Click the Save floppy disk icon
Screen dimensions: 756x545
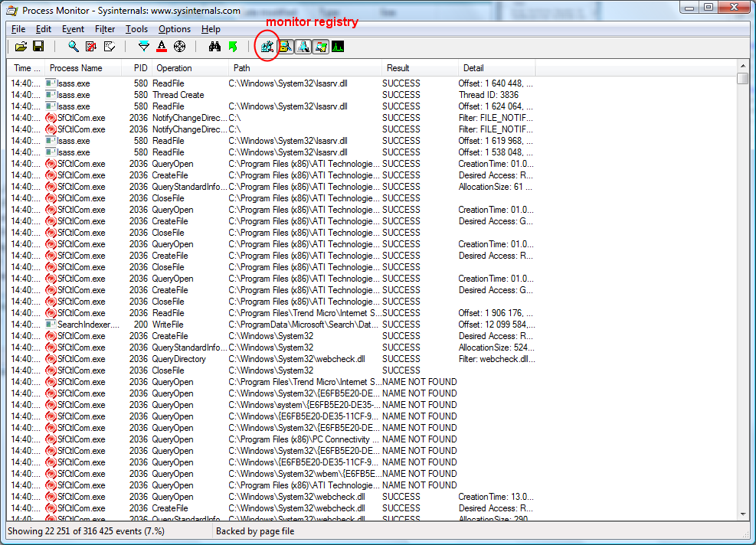pos(38,46)
